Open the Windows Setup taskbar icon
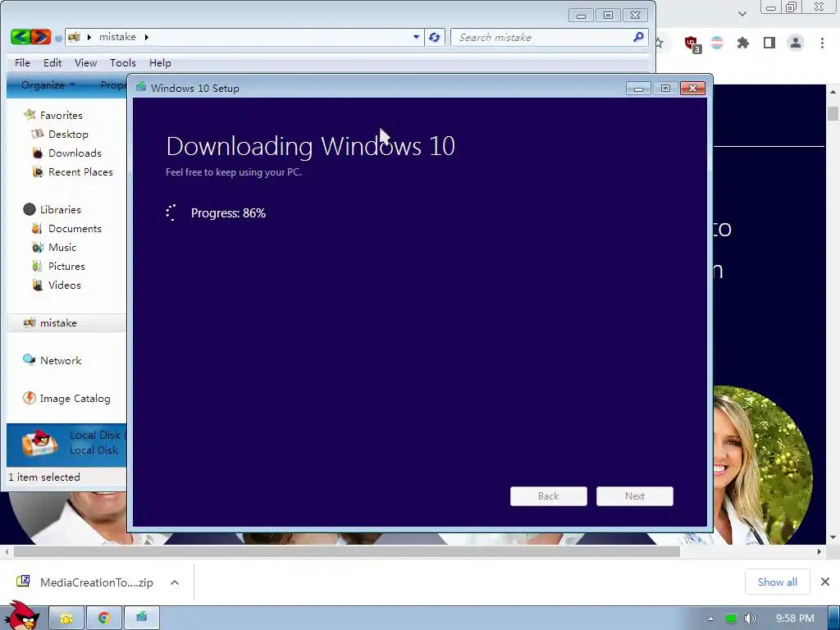 [x=141, y=619]
